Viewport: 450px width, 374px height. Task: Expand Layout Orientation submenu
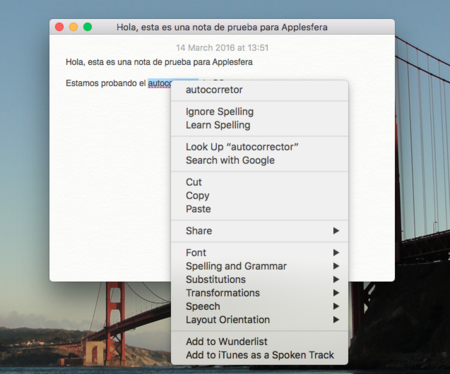pyautogui.click(x=259, y=320)
